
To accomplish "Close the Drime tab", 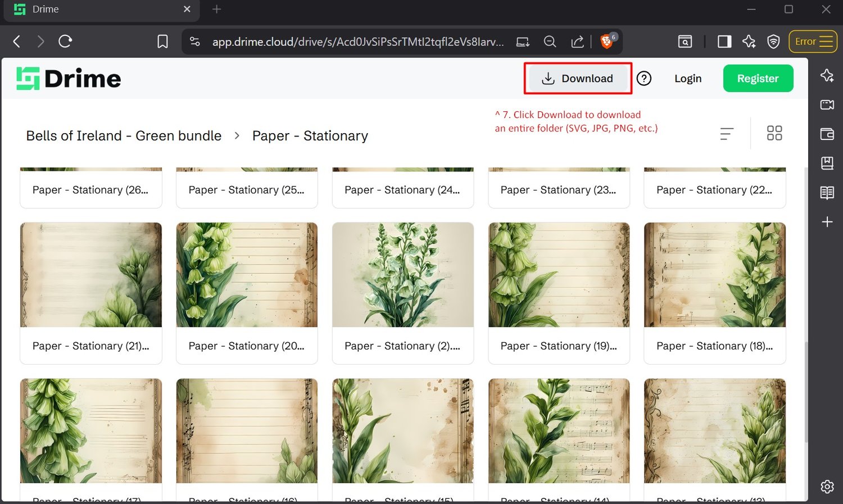I will [x=187, y=9].
